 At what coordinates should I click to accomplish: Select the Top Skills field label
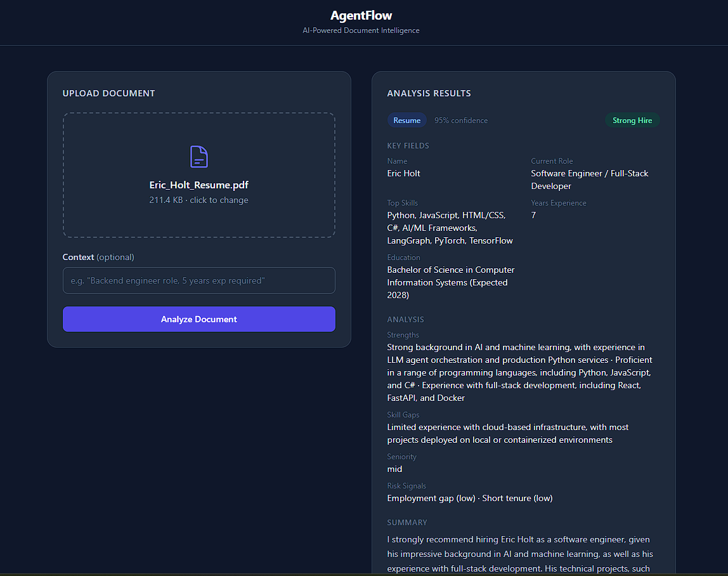[x=402, y=202]
